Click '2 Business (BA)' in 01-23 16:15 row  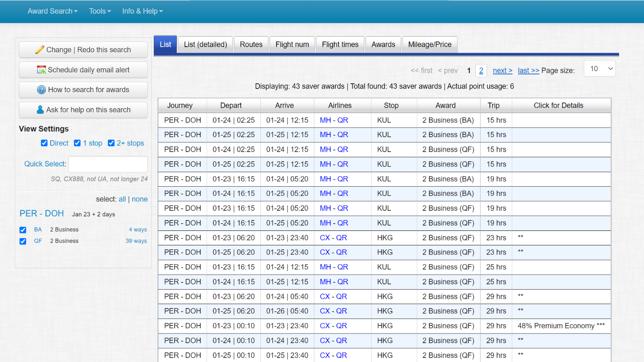click(448, 179)
